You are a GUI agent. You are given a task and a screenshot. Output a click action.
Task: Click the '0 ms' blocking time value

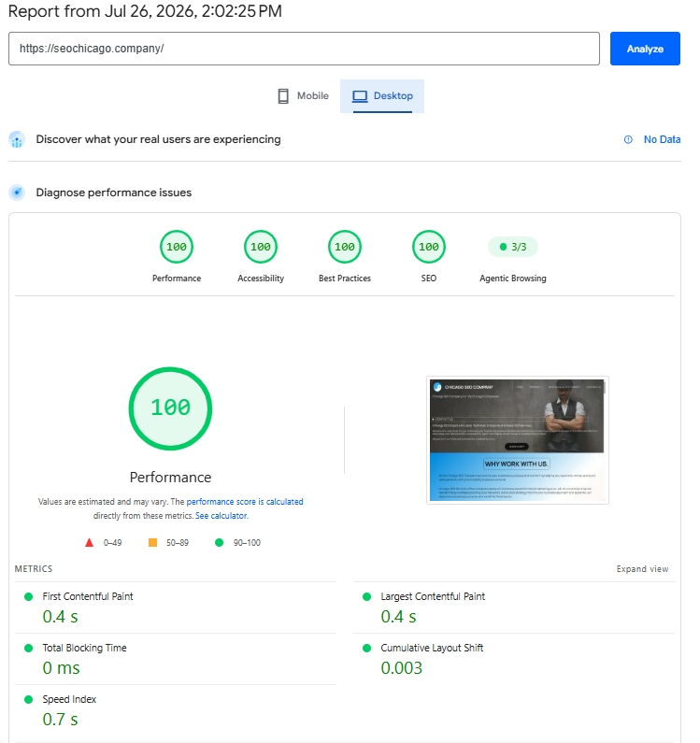pyautogui.click(x=61, y=668)
